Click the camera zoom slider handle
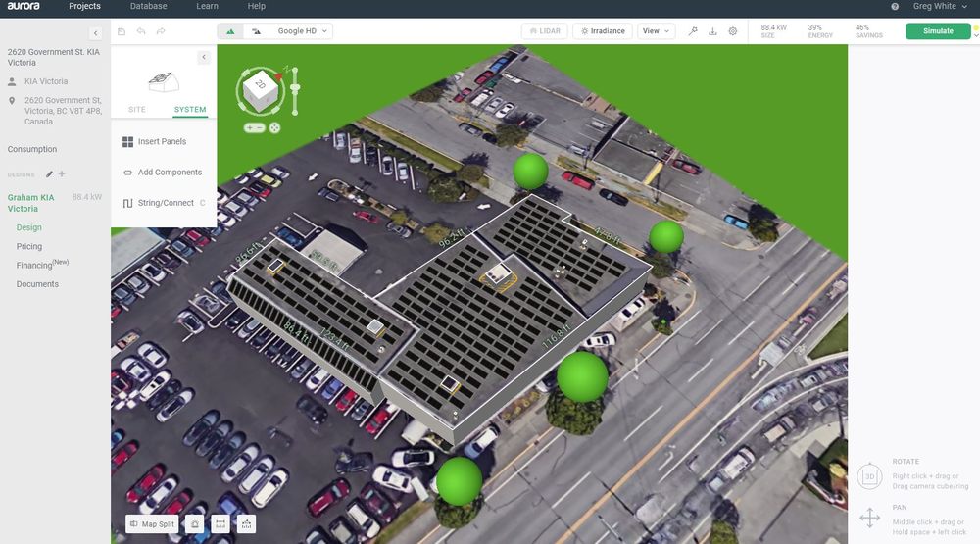The height and width of the screenshot is (544, 980). 294,88
